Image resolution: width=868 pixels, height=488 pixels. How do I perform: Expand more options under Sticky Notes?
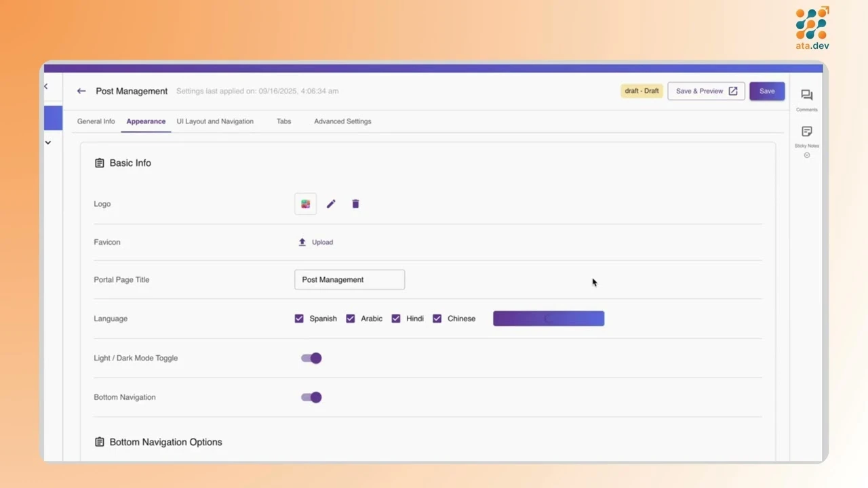(x=806, y=155)
